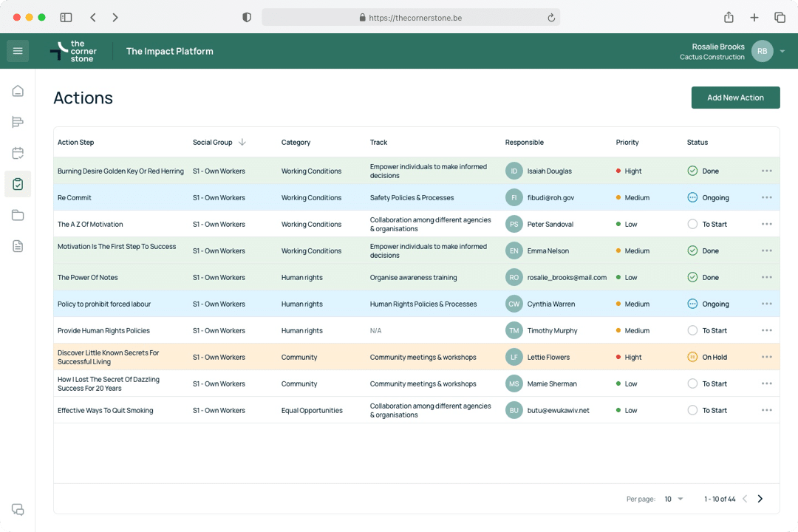Viewport: 798px width, 532px height.
Task: Toggle Ongoing status for Policy to prohibit forced labour
Action: (692, 304)
